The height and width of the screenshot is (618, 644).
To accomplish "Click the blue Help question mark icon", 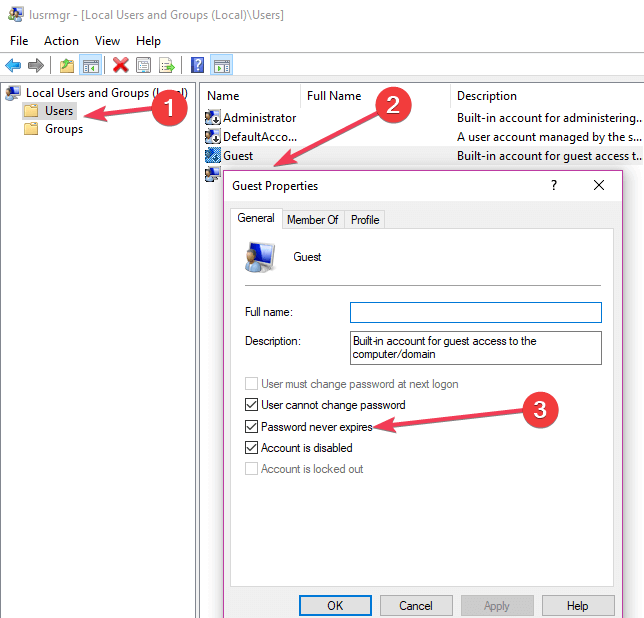I will point(198,65).
